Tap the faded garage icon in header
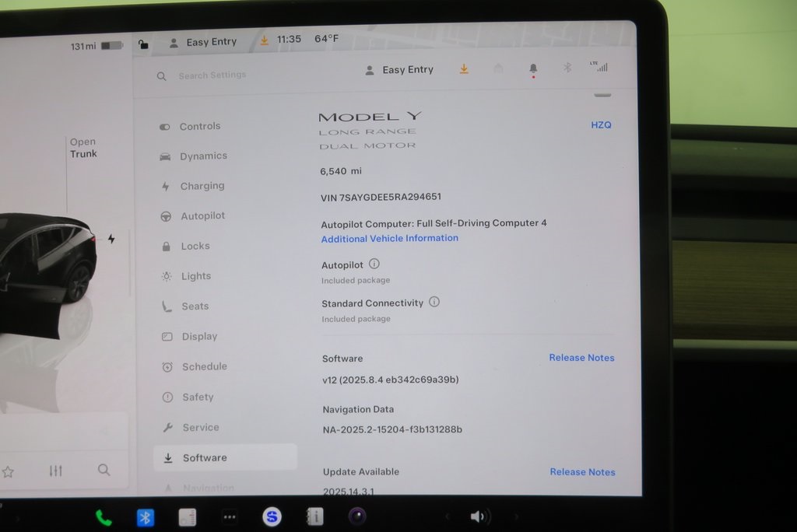797x532 pixels. [498, 68]
